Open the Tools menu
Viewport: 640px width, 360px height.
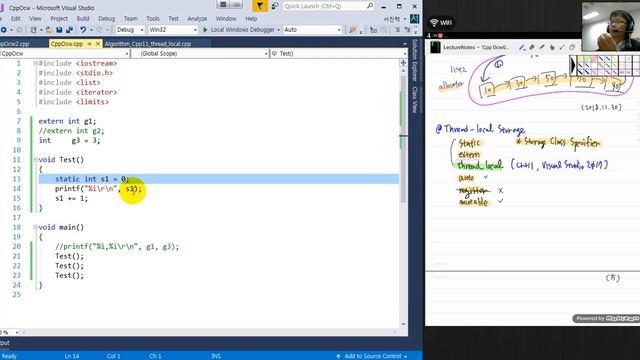pyautogui.click(x=153, y=19)
